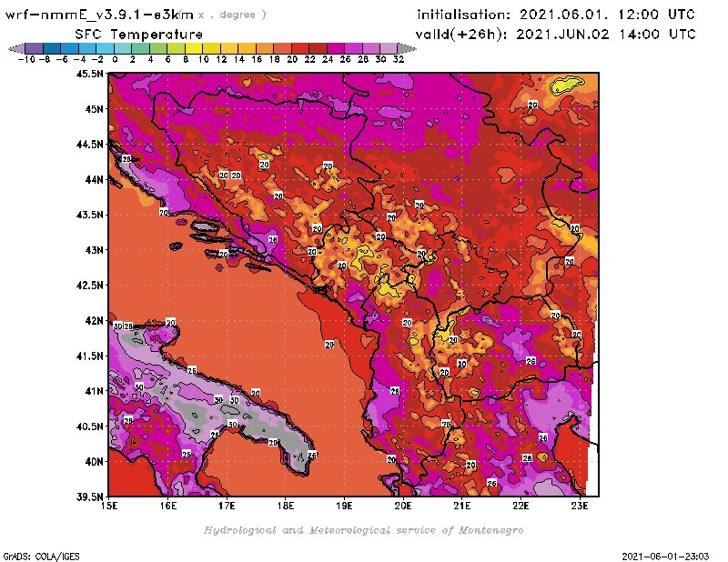Screen dimensions: 728x562
Task: Click the '16' legend scale number
Action: click(257, 59)
